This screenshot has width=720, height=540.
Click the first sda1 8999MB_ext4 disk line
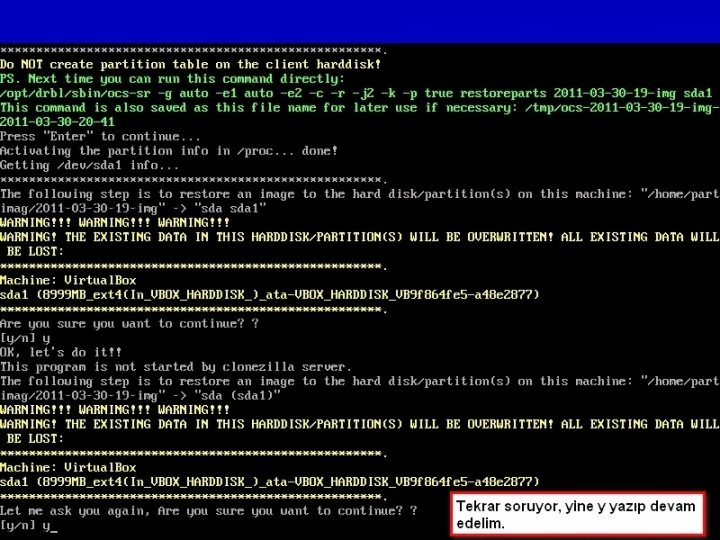[x=270, y=295]
